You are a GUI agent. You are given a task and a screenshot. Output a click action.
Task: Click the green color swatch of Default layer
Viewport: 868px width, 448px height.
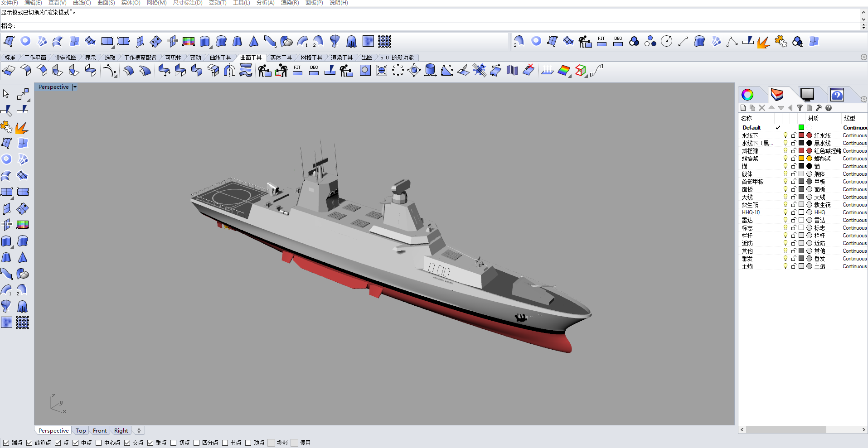point(801,128)
